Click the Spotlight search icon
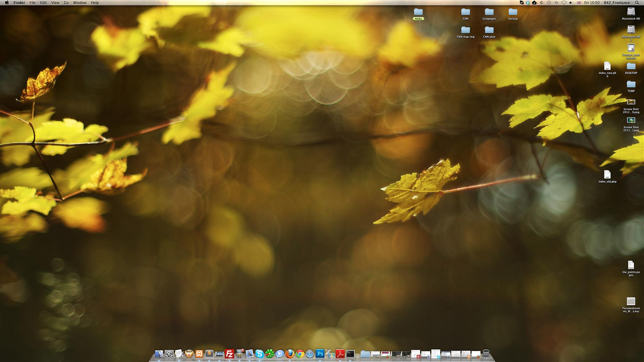 (637, 3)
